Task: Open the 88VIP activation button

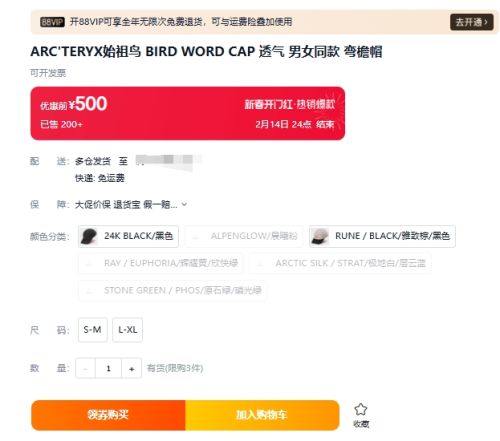Action: pos(472,22)
